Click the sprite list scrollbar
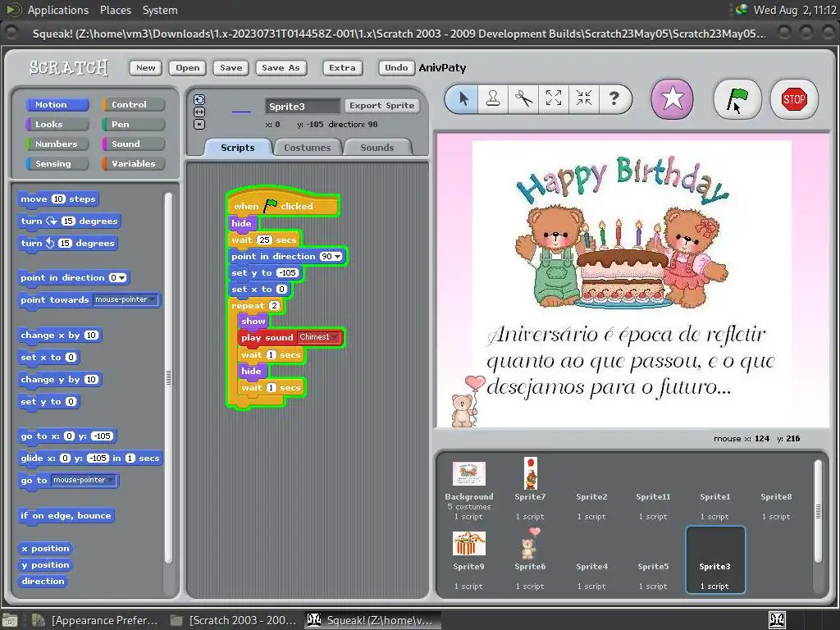The height and width of the screenshot is (630, 840). (x=818, y=512)
